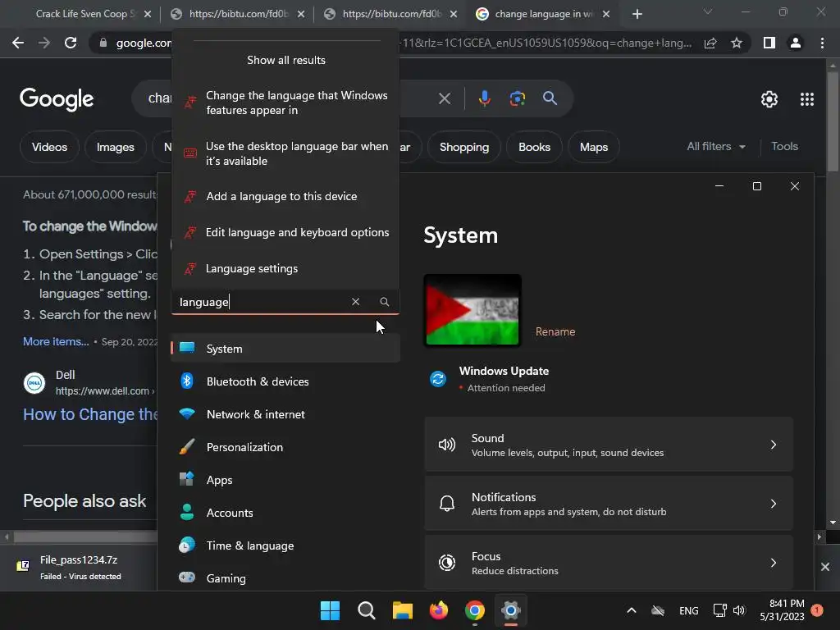Open Chrome tab search dropdown

click(708, 11)
